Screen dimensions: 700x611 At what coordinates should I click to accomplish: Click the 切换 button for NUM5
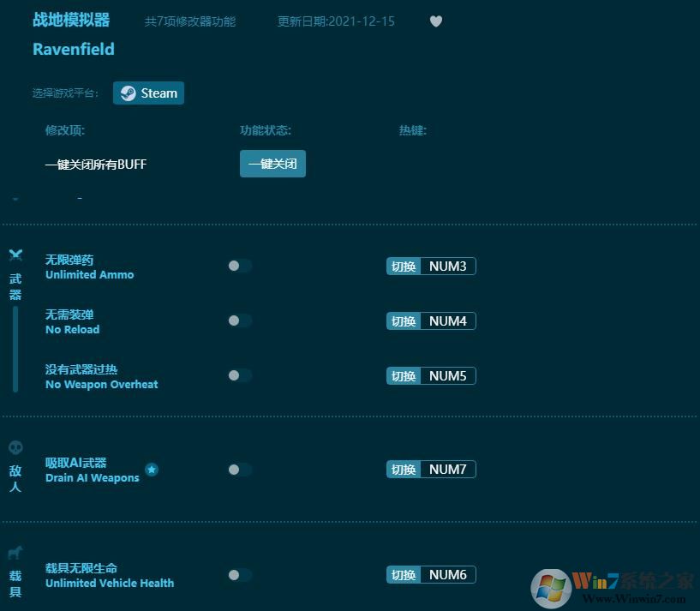[x=404, y=375]
